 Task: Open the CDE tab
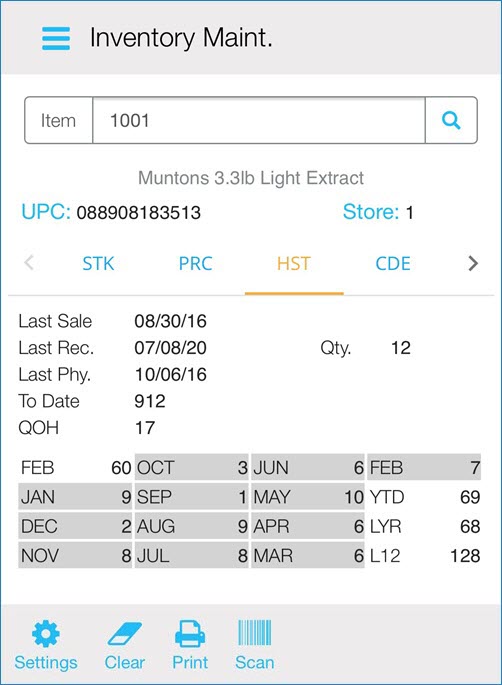393,263
